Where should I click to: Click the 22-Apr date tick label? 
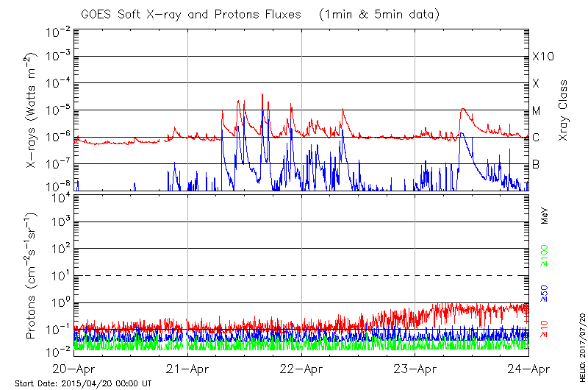point(301,369)
